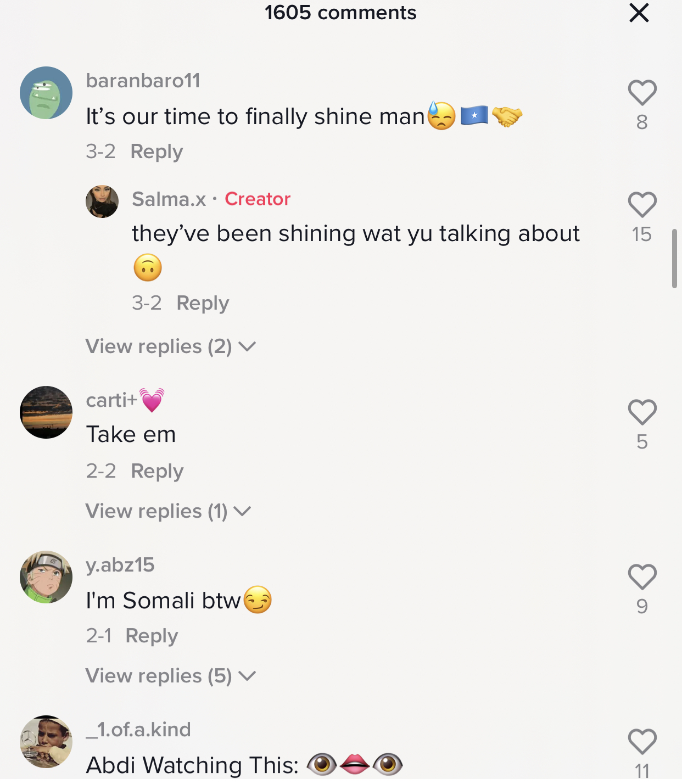Reply to carti+ comment
Screen dimensions: 682x784
[157, 471]
